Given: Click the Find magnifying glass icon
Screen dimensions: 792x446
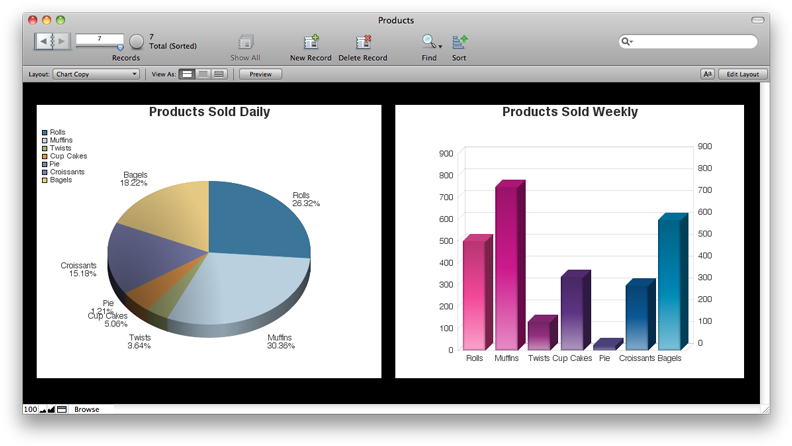Looking at the screenshot, I should click(429, 42).
